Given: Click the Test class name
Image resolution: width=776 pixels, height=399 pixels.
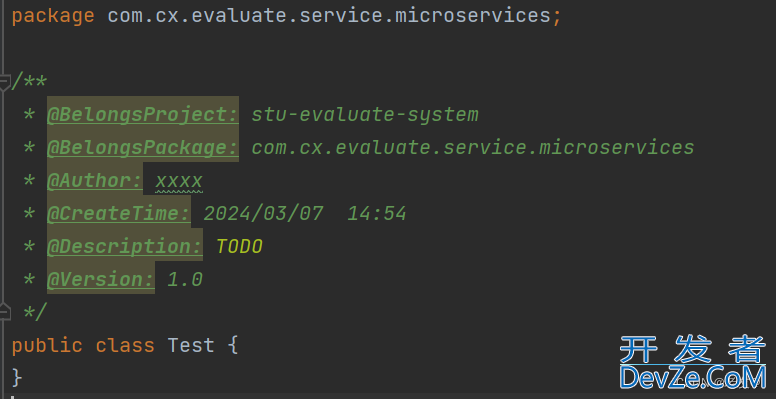Looking at the screenshot, I should pyautogui.click(x=191, y=345).
